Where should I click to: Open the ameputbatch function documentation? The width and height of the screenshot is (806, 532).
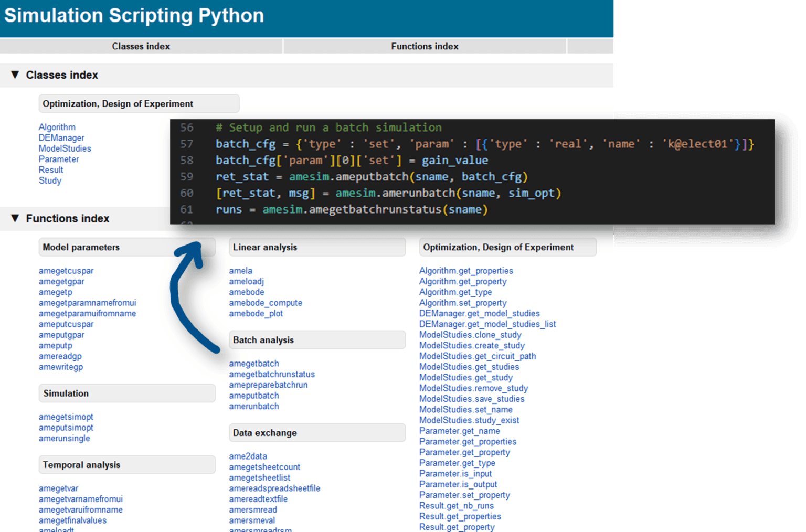tap(253, 395)
